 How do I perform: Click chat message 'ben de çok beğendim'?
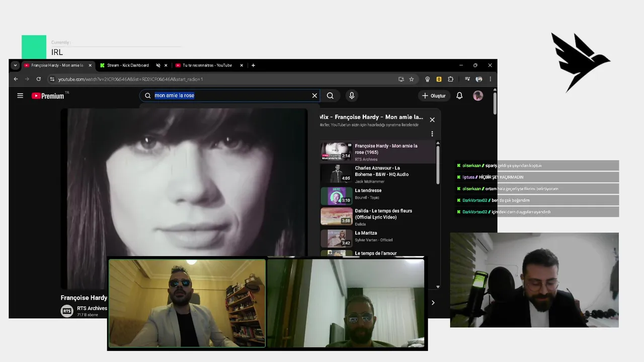(511, 200)
